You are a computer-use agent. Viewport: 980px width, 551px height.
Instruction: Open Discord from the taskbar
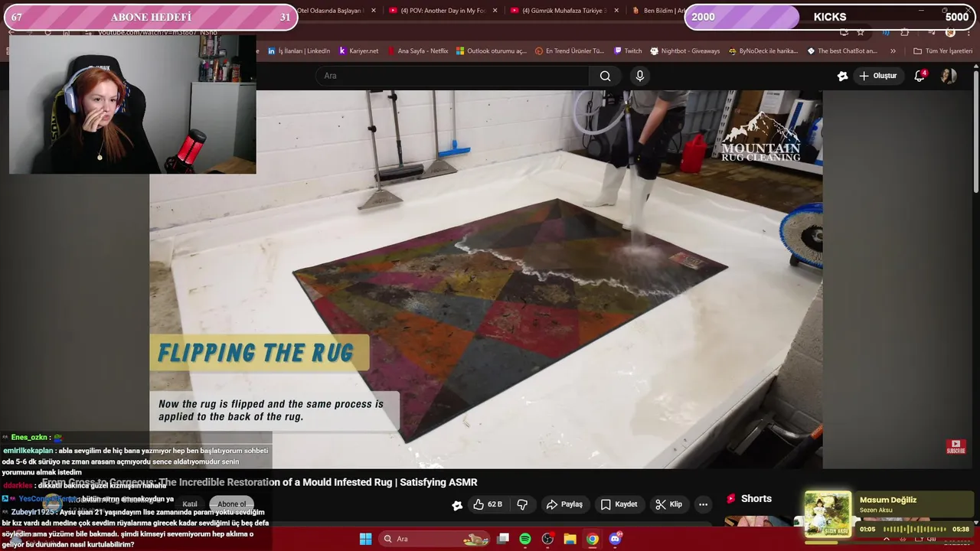(x=615, y=539)
